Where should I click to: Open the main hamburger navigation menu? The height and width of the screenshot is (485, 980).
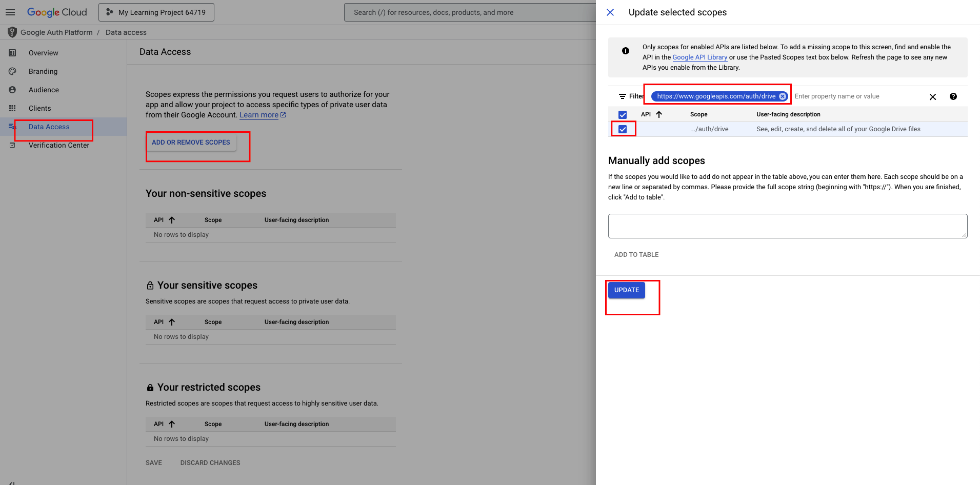(x=10, y=12)
